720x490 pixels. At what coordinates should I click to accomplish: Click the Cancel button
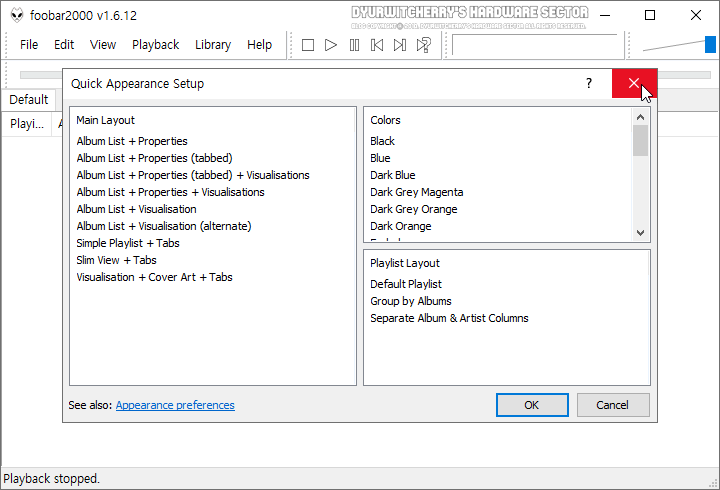pos(613,405)
